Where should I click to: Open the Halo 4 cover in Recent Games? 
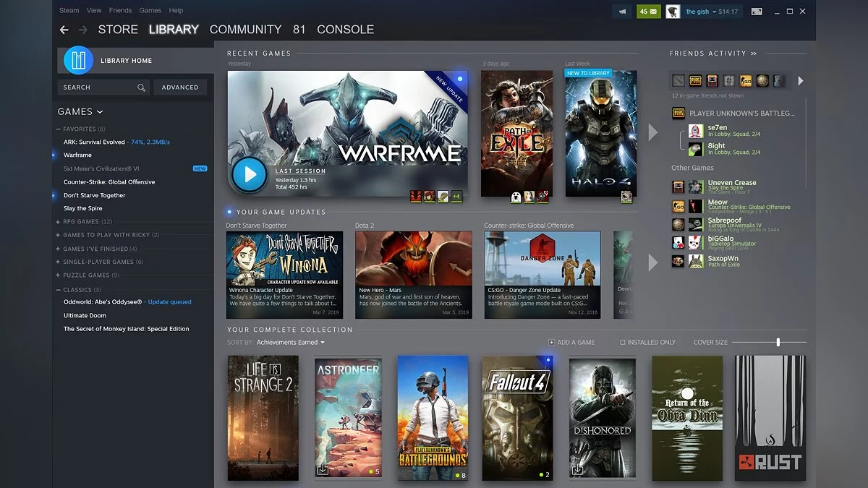pos(601,134)
